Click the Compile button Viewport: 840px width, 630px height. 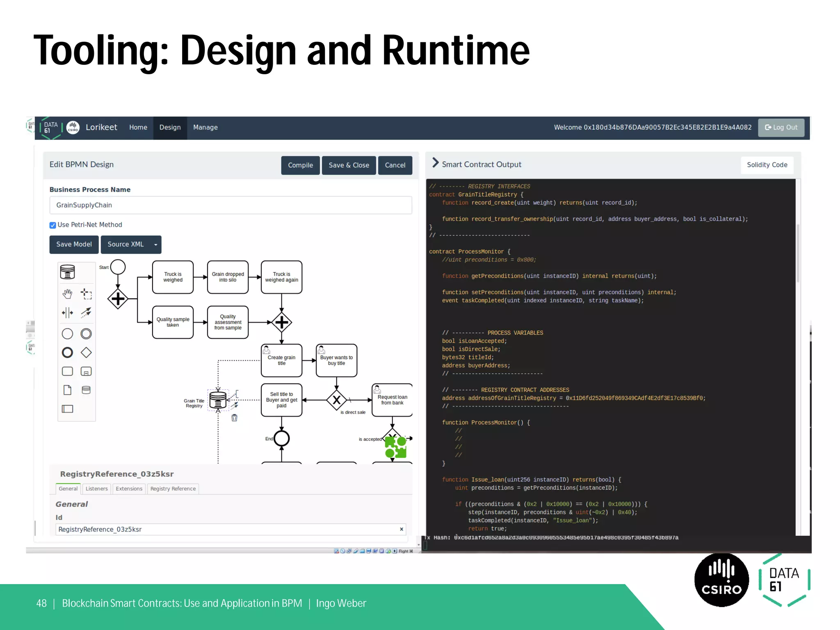point(301,165)
